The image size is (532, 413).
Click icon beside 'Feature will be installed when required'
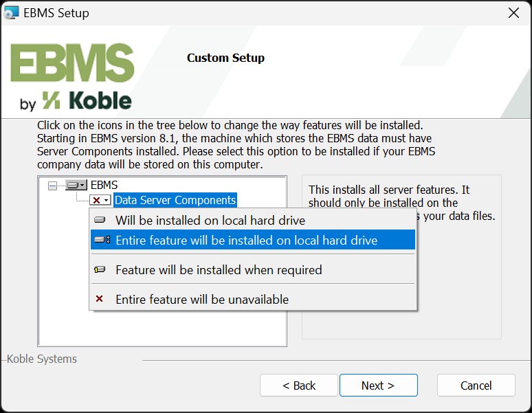[101, 270]
